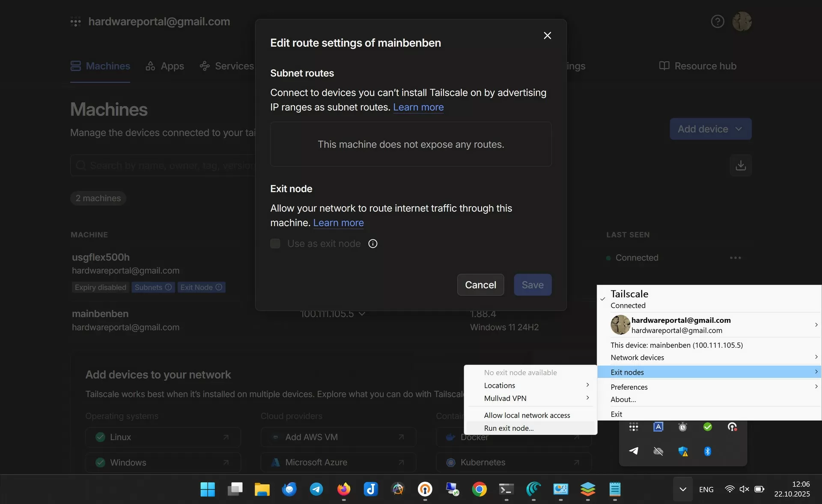Viewport: 822px width, 504px height.
Task: Click the download/export machines icon
Action: (740, 165)
